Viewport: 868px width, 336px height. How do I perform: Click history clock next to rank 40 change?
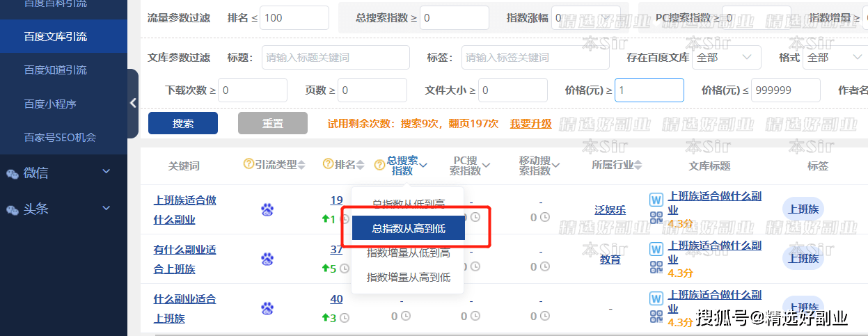[344, 318]
